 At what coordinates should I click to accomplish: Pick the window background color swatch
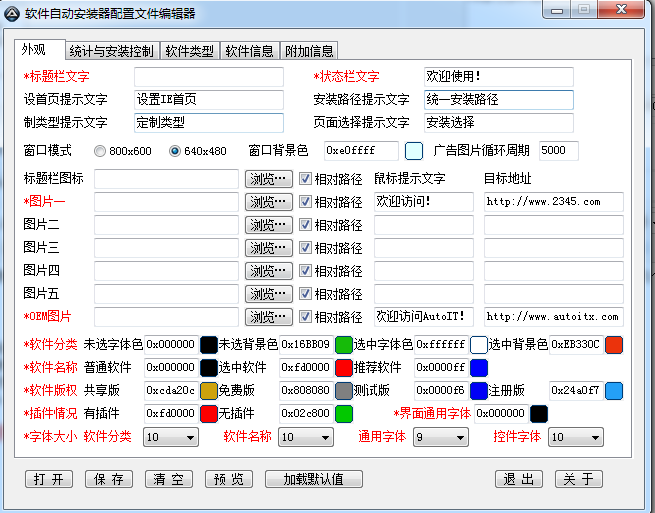[x=414, y=151]
